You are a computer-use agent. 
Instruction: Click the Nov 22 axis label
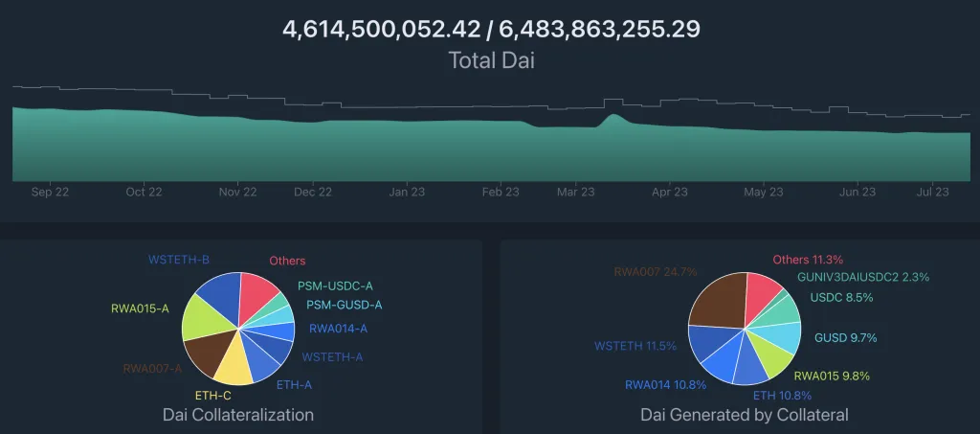tap(238, 192)
